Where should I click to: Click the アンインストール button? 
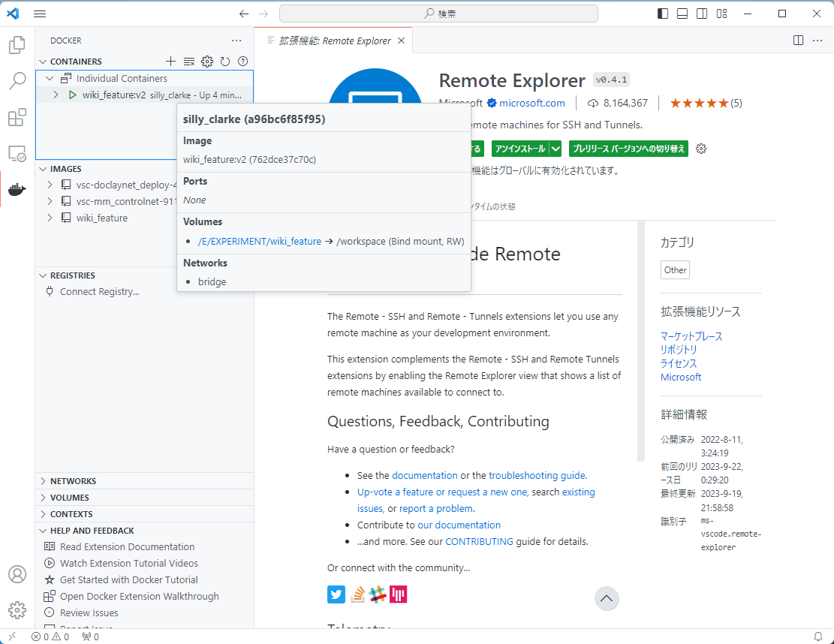pyautogui.click(x=520, y=149)
